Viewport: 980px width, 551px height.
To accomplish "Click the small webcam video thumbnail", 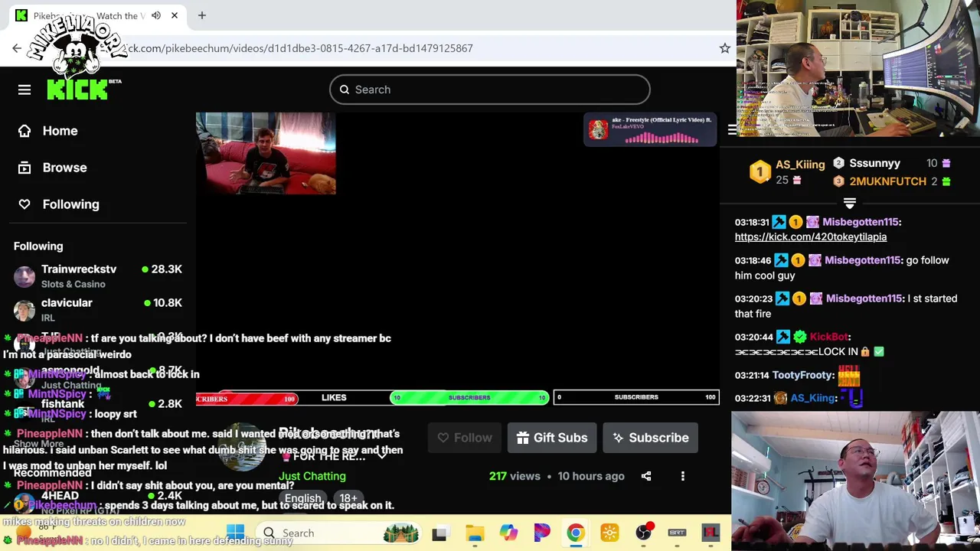I will point(266,153).
